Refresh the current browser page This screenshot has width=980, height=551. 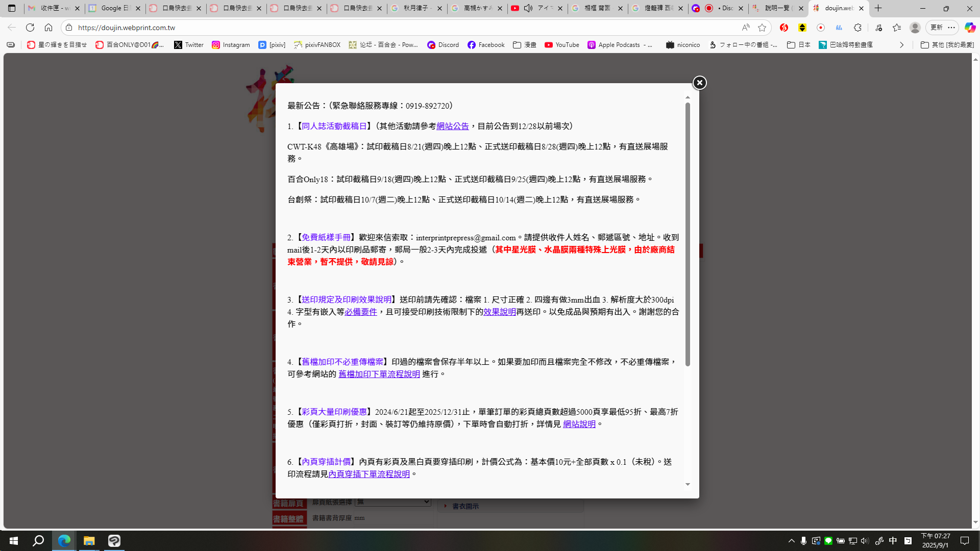[30, 28]
